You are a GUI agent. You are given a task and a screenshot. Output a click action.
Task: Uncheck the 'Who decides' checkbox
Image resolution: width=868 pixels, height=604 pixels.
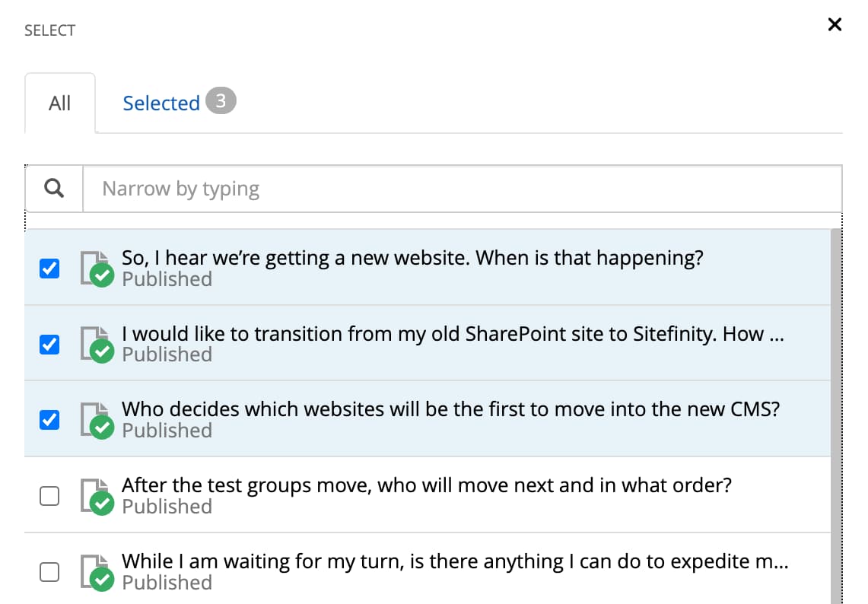tap(49, 419)
